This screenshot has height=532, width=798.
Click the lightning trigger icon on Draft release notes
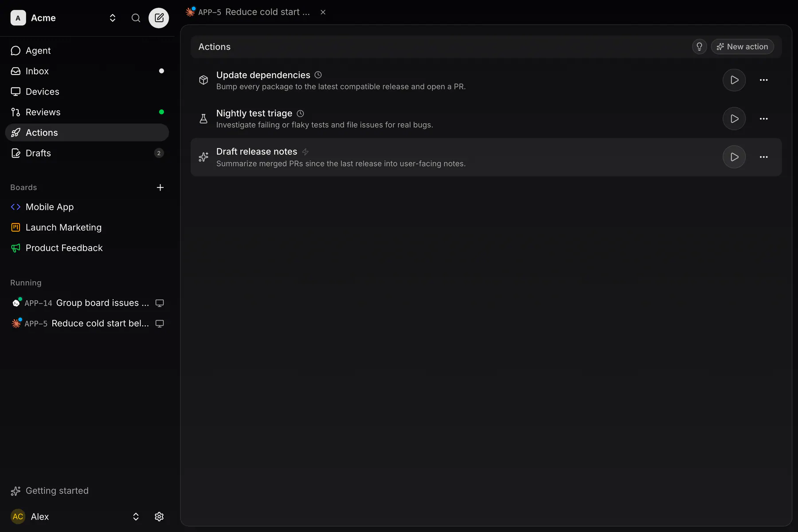[x=305, y=152]
